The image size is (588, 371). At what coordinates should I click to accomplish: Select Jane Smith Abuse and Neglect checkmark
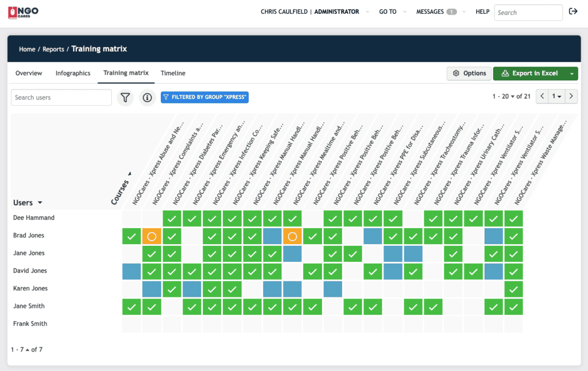pyautogui.click(x=131, y=307)
